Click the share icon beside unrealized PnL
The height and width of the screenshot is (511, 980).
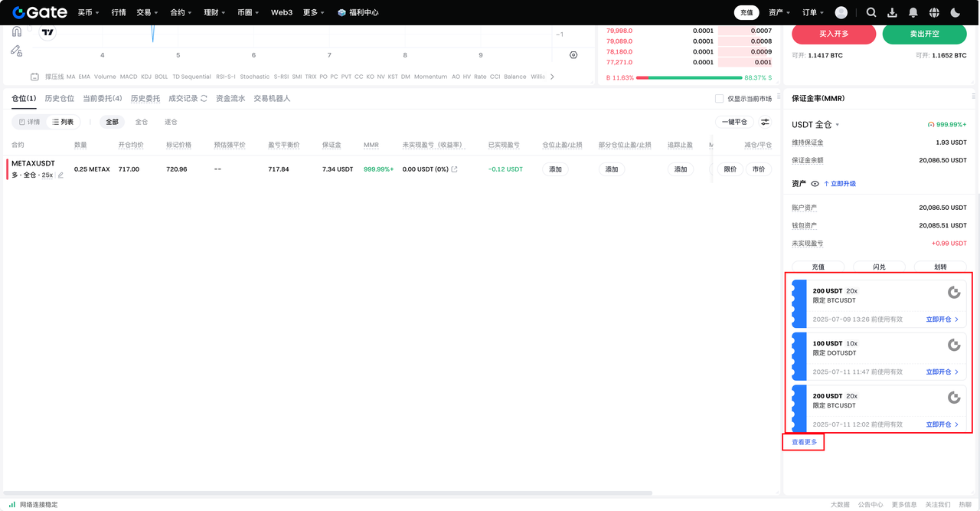[455, 169]
